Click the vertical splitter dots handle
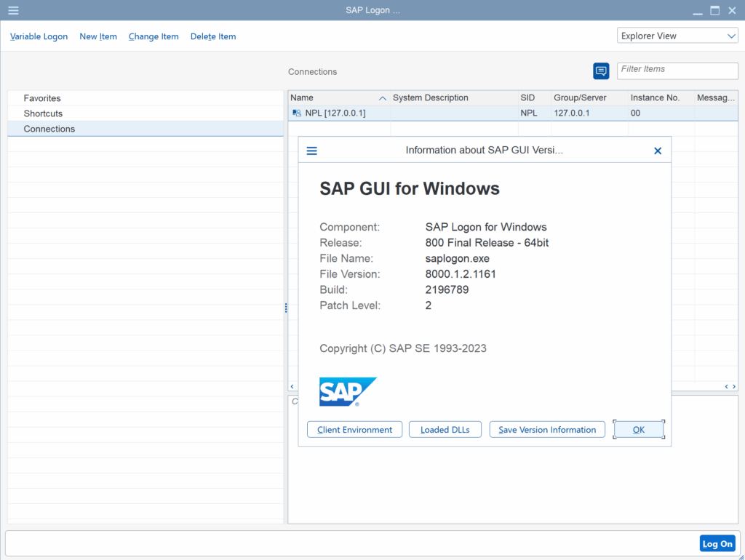The width and height of the screenshot is (745, 560). coord(285,308)
